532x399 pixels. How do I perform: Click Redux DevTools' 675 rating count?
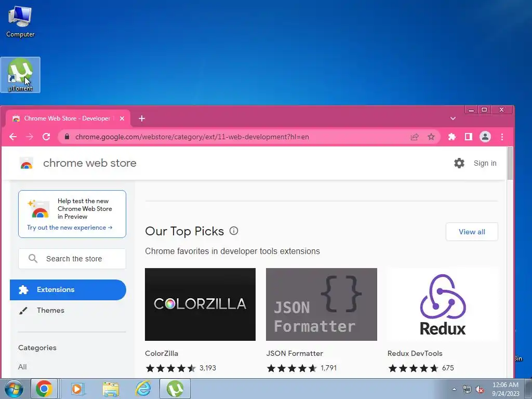pyautogui.click(x=448, y=368)
